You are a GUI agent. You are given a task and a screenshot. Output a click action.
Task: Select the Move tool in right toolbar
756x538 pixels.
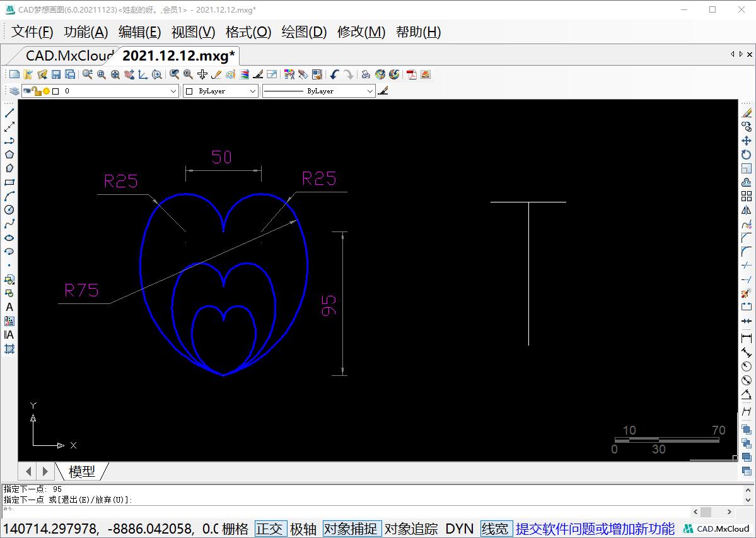point(747,141)
